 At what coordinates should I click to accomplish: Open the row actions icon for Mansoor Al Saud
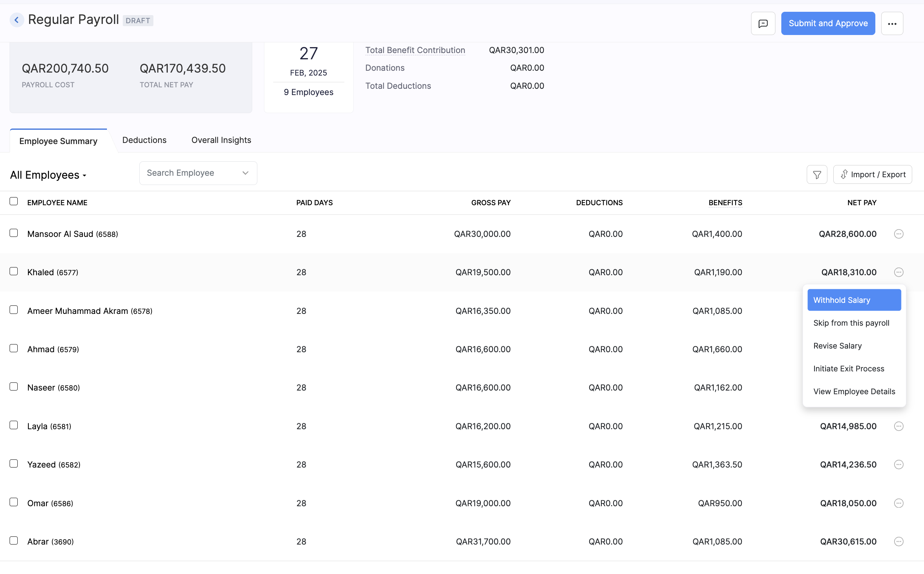coord(898,234)
